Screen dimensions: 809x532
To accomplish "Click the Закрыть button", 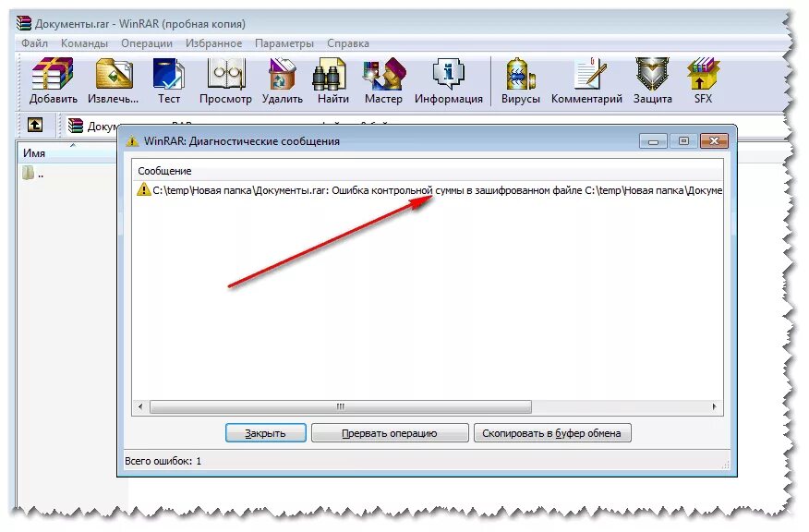I will point(265,433).
